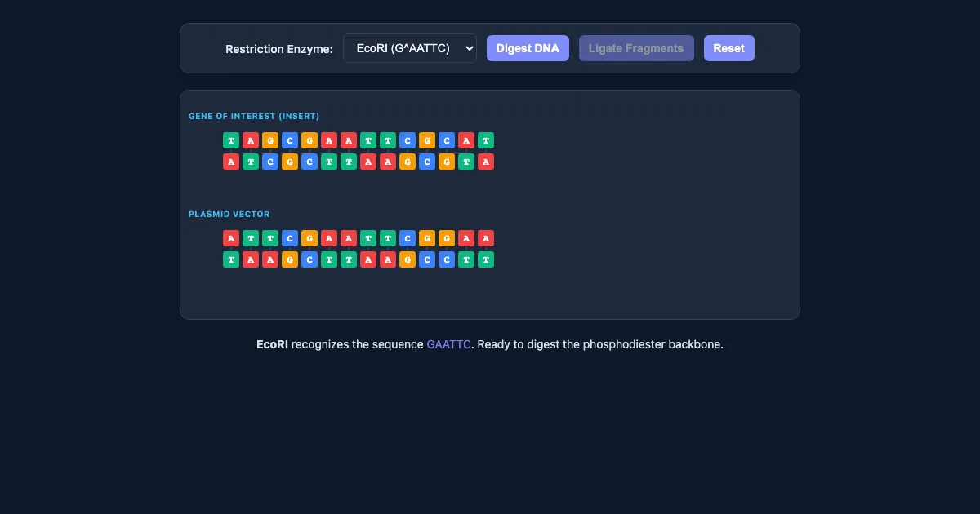This screenshot has width=980, height=514.
Task: Click the bold "EcoRI" word in status line
Action: pos(272,344)
